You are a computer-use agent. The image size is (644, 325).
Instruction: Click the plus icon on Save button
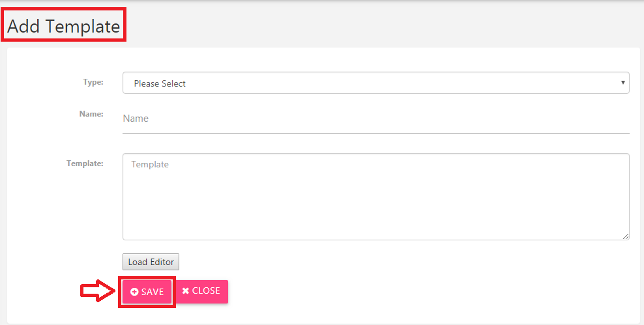134,292
